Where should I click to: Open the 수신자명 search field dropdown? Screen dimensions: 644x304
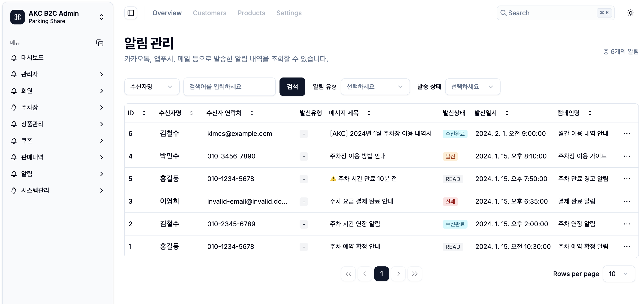pyautogui.click(x=152, y=86)
